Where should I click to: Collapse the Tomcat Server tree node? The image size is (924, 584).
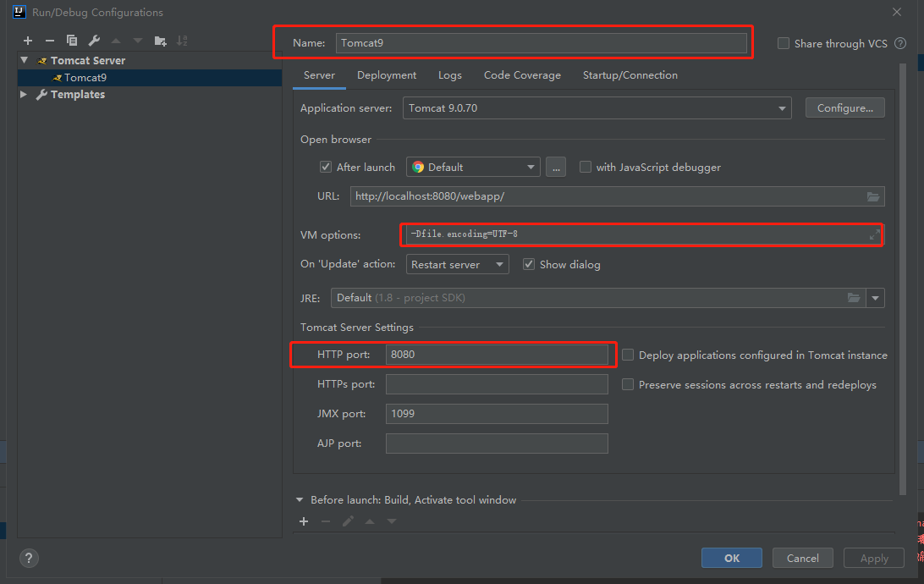(x=24, y=60)
